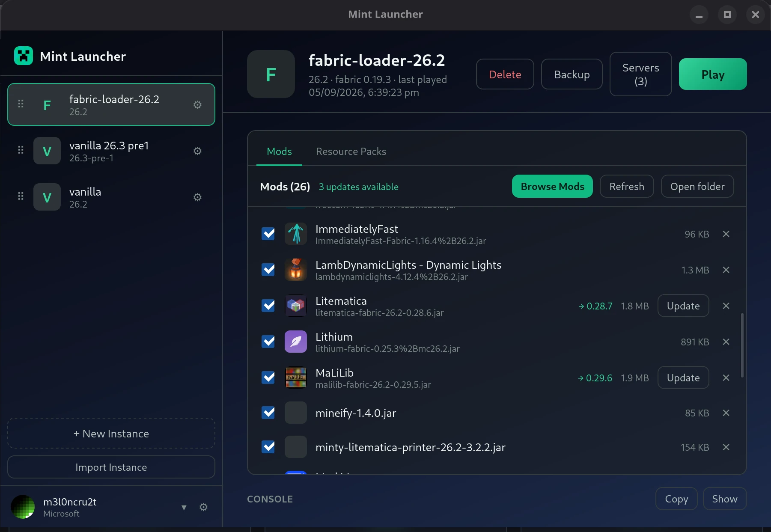The width and height of the screenshot is (771, 532).
Task: Open settings gear for fabric-loader-26.2 instance
Action: click(197, 104)
